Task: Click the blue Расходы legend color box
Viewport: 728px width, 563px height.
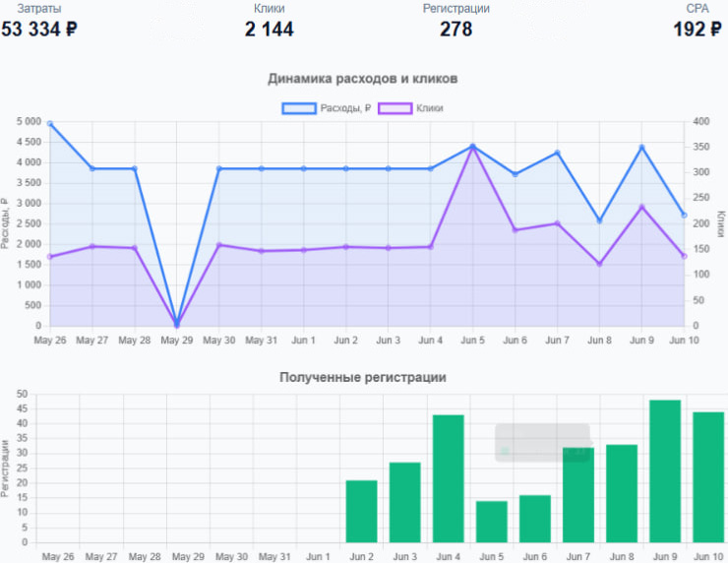Action: pyautogui.click(x=299, y=108)
